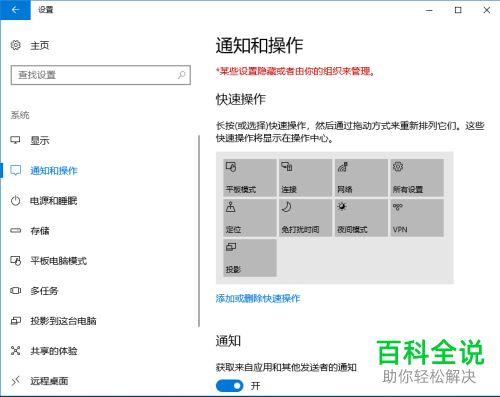Image resolution: width=500 pixels, height=397 pixels.
Task: Select the 投影到这台电脑 icon
Action: (x=15, y=321)
